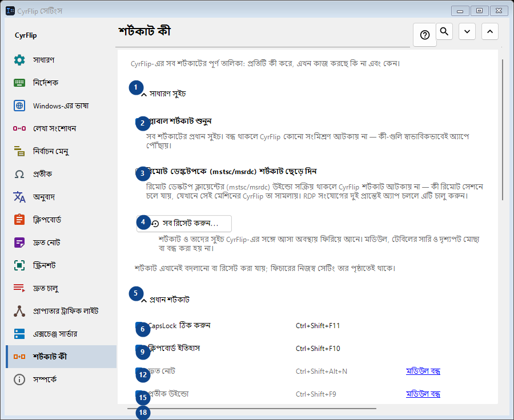Click the vertical scrollbar of the content pane
The height and width of the screenshot is (420, 514).
coord(502,130)
